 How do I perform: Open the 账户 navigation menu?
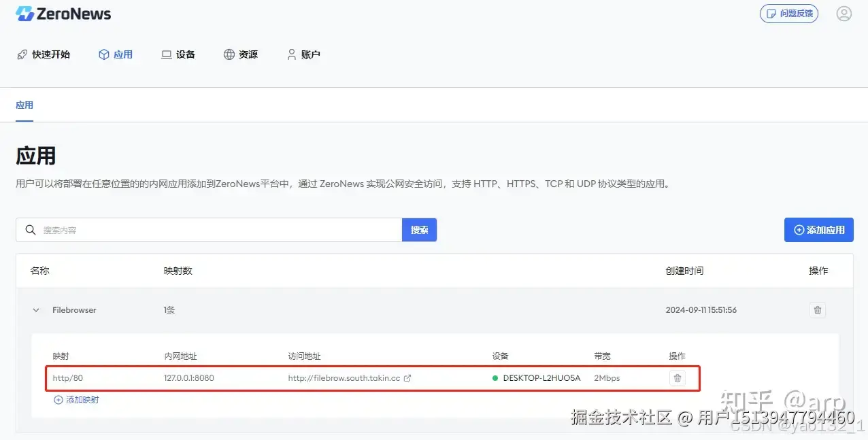[x=303, y=54]
